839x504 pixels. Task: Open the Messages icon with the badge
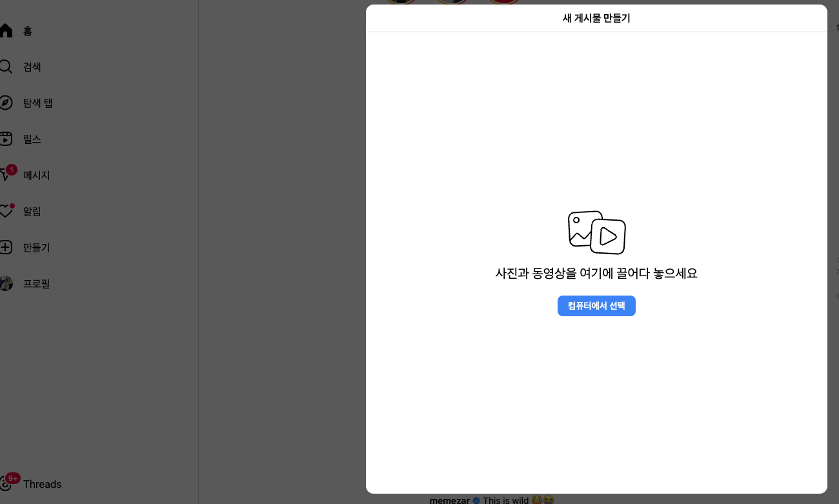pyautogui.click(x=6, y=174)
